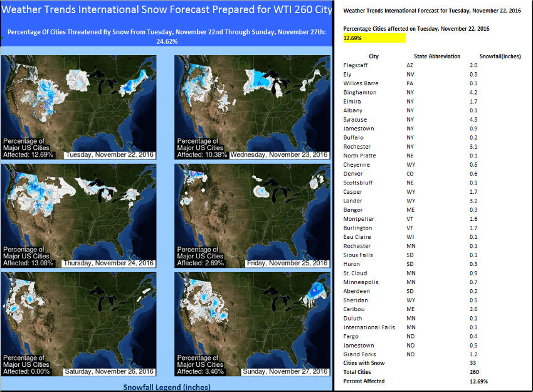This screenshot has height=392, width=533.
Task: Select the Binghamton city entry
Action: pos(360,92)
